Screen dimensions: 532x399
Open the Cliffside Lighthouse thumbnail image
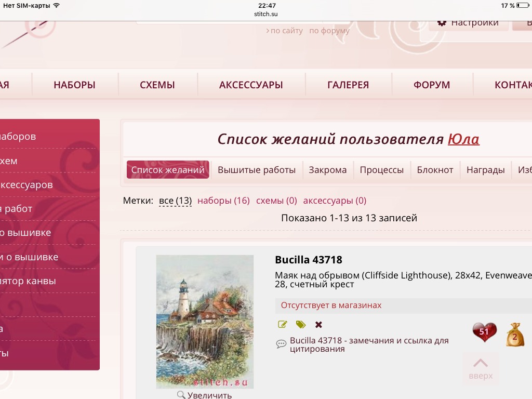click(205, 322)
